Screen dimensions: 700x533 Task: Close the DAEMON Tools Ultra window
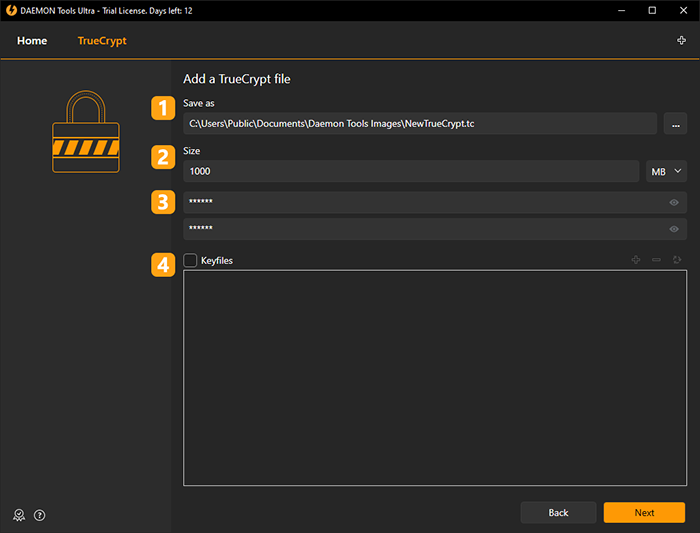point(683,10)
